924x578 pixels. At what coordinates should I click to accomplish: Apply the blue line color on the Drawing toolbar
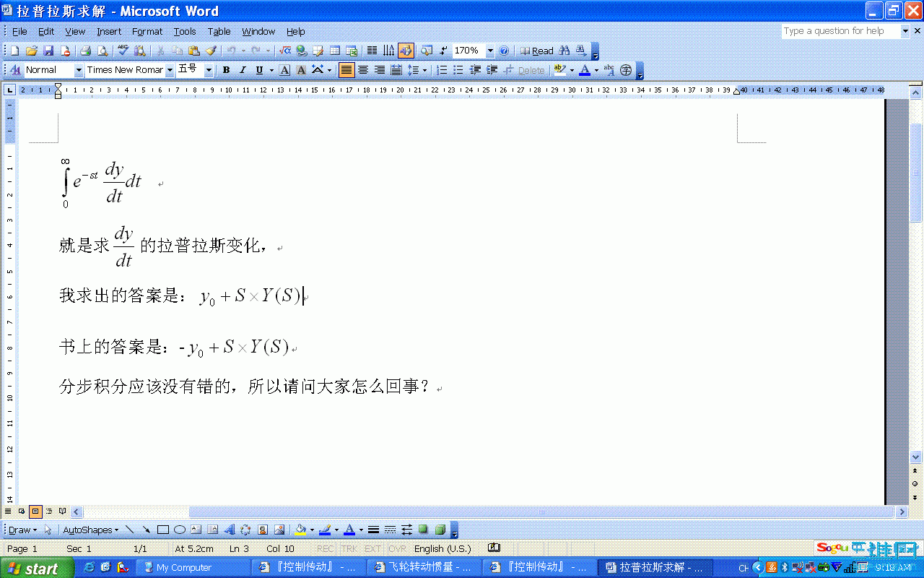[325, 530]
